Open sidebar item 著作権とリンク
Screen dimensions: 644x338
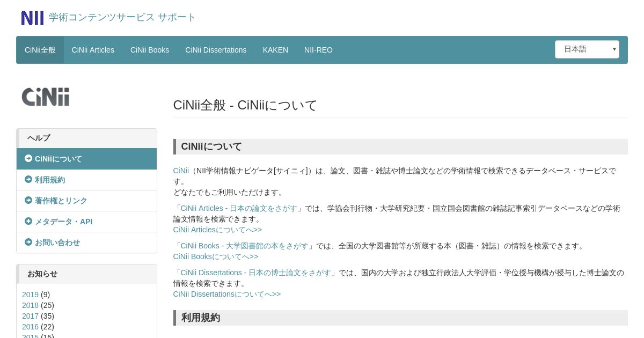[86, 201]
